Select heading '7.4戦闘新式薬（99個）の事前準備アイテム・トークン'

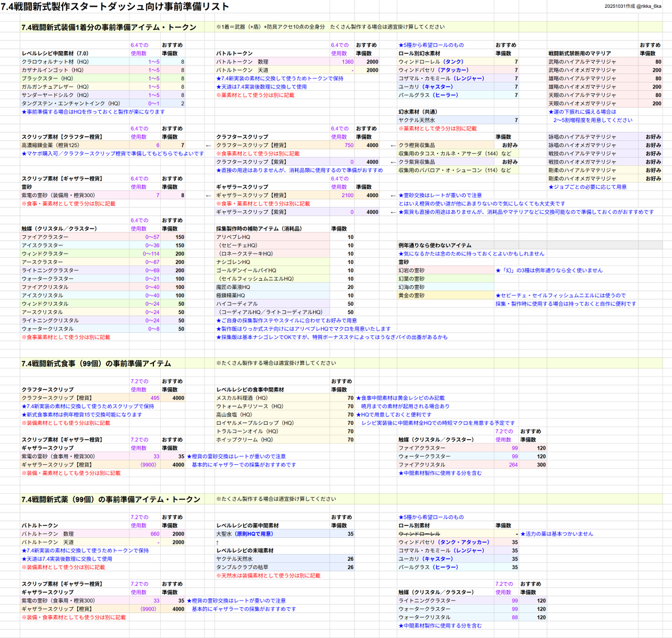click(x=111, y=500)
